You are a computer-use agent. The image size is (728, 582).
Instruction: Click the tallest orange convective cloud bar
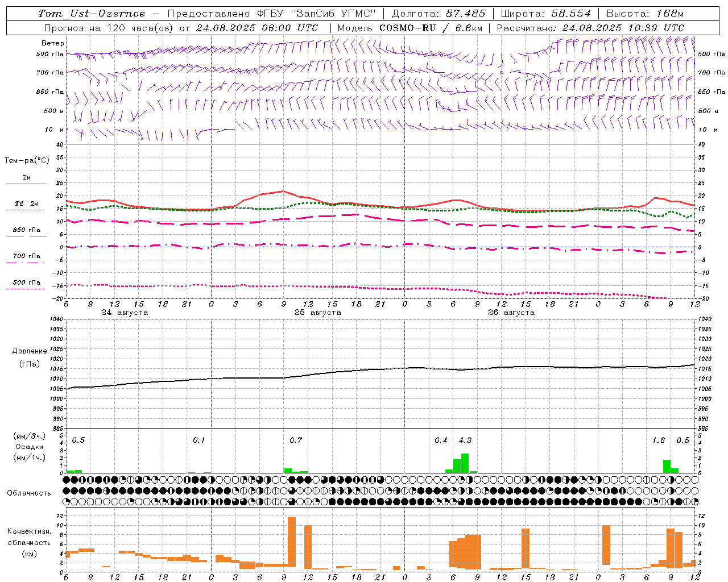coord(292,542)
